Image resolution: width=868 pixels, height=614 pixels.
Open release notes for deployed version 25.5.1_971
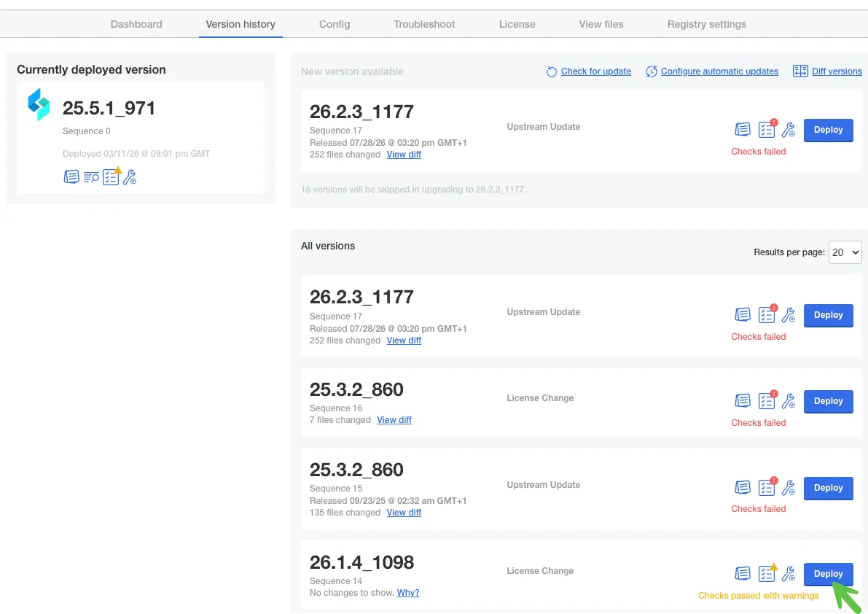pyautogui.click(x=71, y=176)
